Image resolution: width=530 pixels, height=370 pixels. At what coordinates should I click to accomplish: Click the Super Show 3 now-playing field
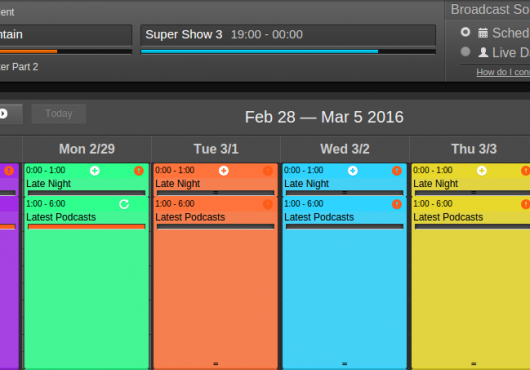pyautogui.click(x=288, y=34)
